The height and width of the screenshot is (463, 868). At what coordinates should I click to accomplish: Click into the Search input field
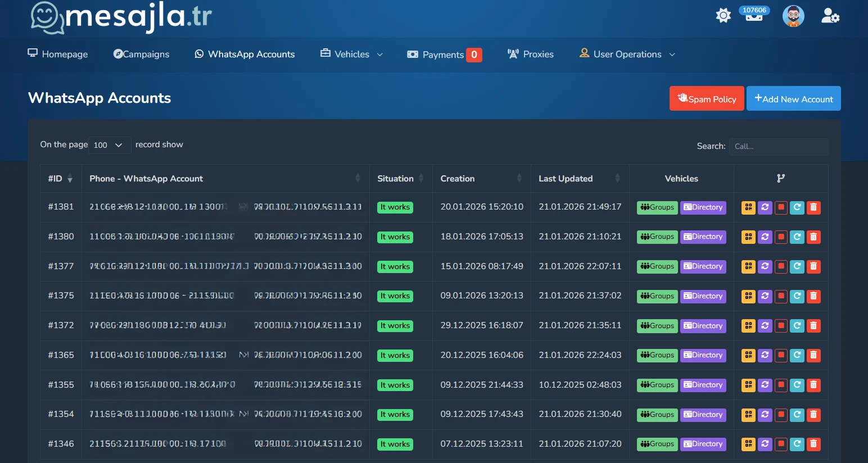pos(778,147)
